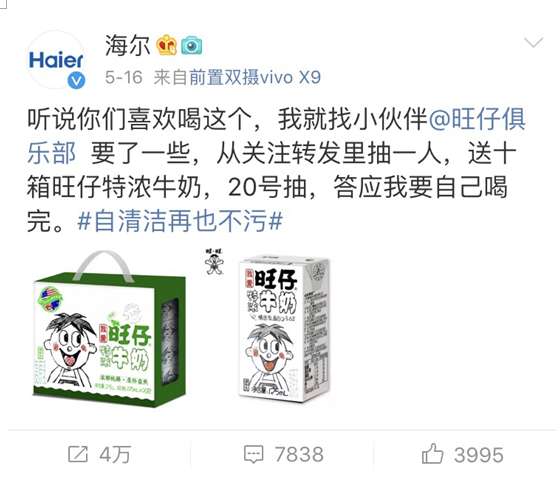The height and width of the screenshot is (487, 557).
Task: Open the Haier profile avatar
Action: tap(56, 60)
